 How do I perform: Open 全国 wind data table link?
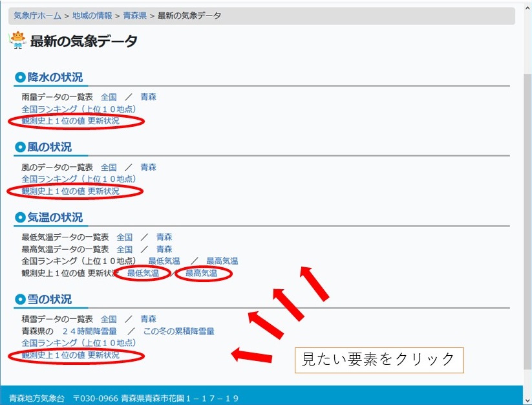tap(109, 168)
